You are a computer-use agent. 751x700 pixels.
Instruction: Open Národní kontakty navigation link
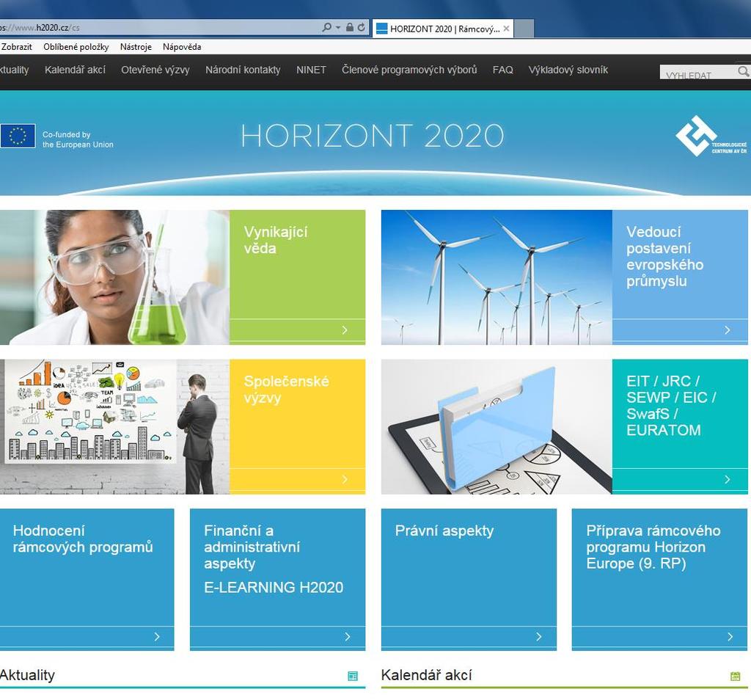pos(243,70)
